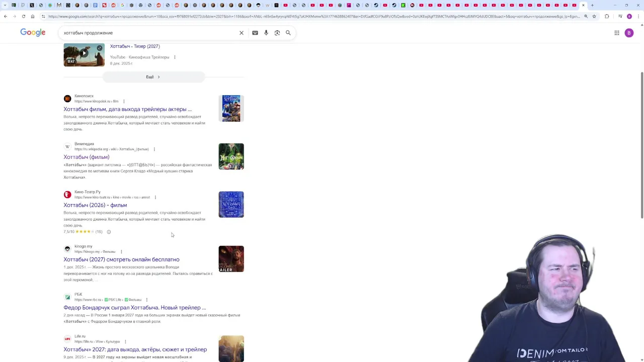The image size is (644, 362).
Task: Open a new browser tab
Action: pyautogui.click(x=592, y=5)
